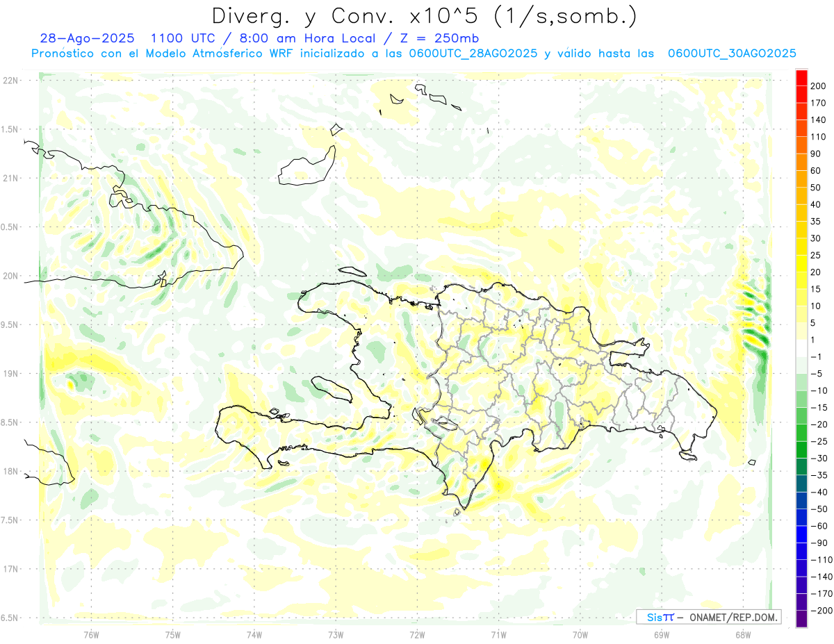Click the 73W longitude label
Image resolution: width=834 pixels, height=644 pixels.
tap(336, 634)
